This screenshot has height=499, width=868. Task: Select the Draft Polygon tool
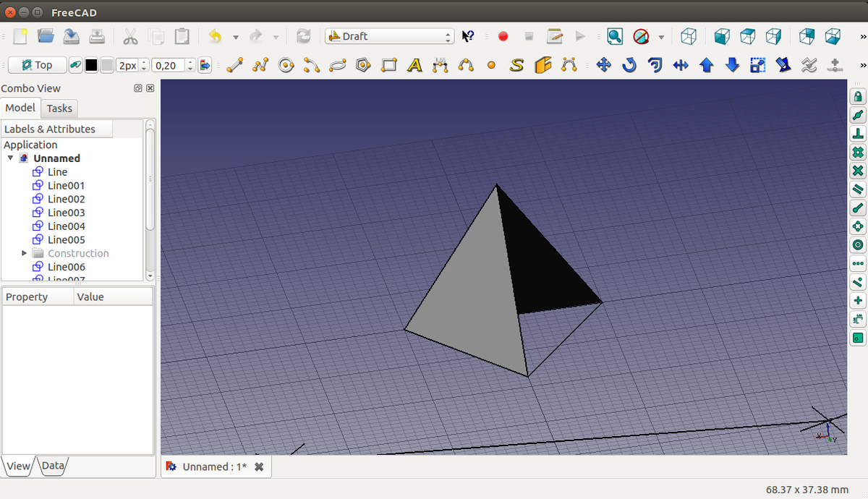point(363,65)
